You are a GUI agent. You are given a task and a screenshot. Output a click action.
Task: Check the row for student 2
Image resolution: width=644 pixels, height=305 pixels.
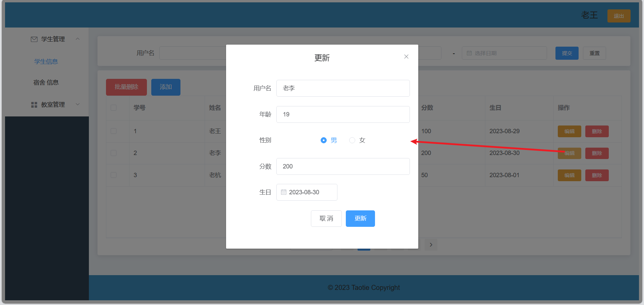point(114,153)
